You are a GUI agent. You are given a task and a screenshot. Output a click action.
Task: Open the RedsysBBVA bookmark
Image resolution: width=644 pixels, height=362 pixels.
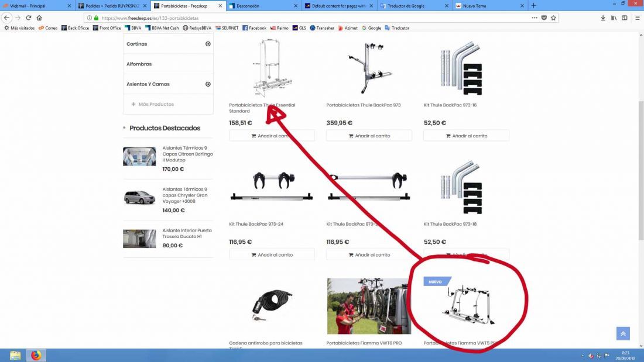pos(197,28)
